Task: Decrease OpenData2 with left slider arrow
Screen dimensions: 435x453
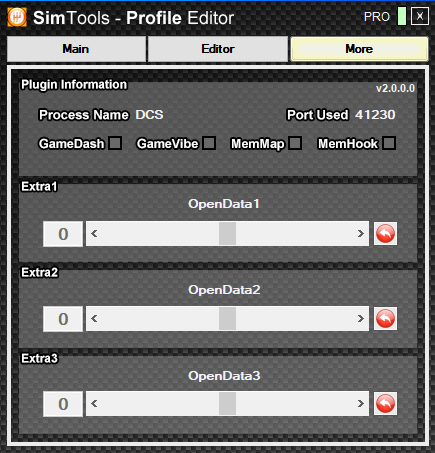Action: click(x=94, y=319)
